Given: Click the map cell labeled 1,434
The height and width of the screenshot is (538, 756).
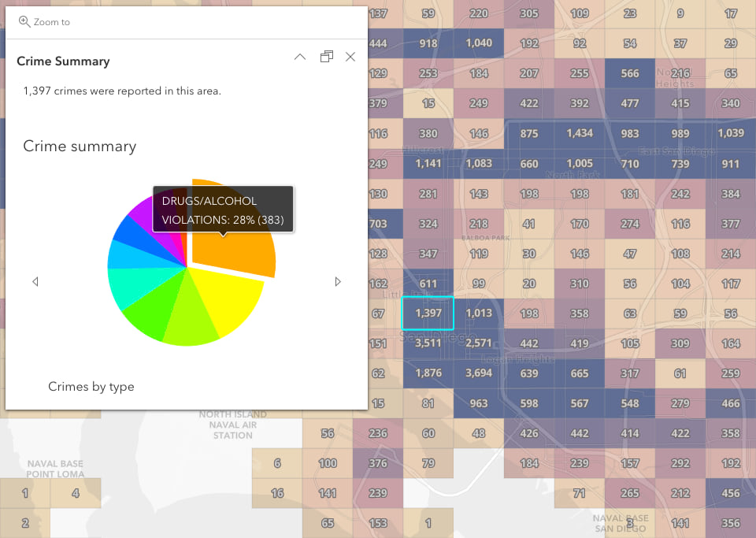Looking at the screenshot, I should pos(580,133).
